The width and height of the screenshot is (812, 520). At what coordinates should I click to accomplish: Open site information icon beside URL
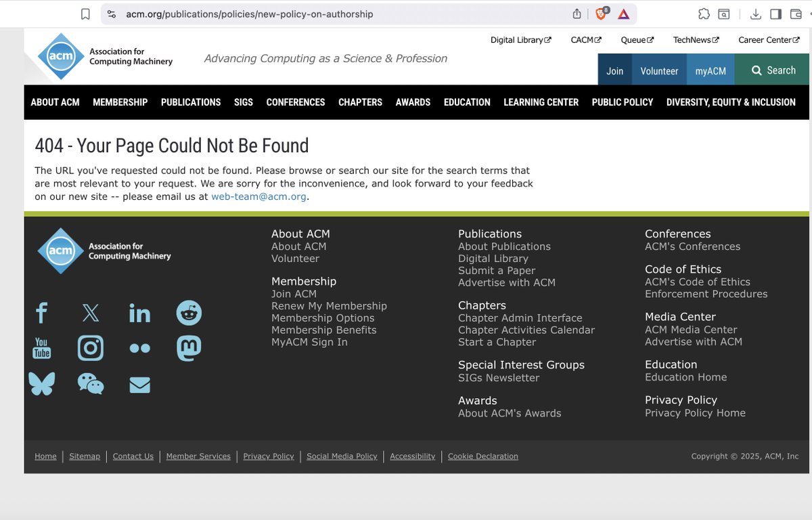pyautogui.click(x=112, y=14)
